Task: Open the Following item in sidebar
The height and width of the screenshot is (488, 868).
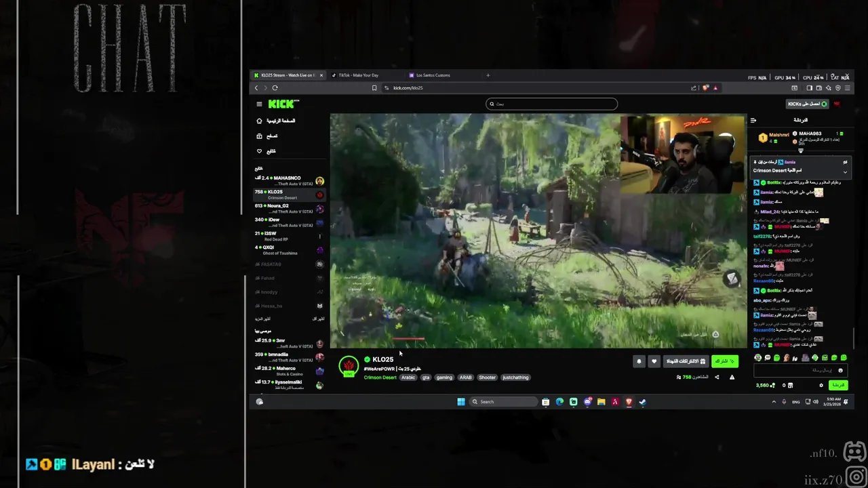Action: click(x=266, y=151)
